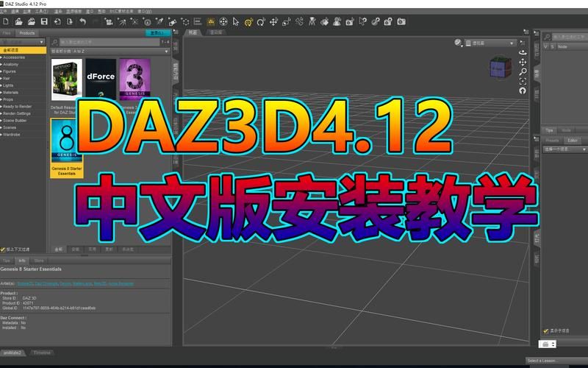Click the Undo arrow icon
The width and height of the screenshot is (588, 368).
pyautogui.click(x=82, y=22)
